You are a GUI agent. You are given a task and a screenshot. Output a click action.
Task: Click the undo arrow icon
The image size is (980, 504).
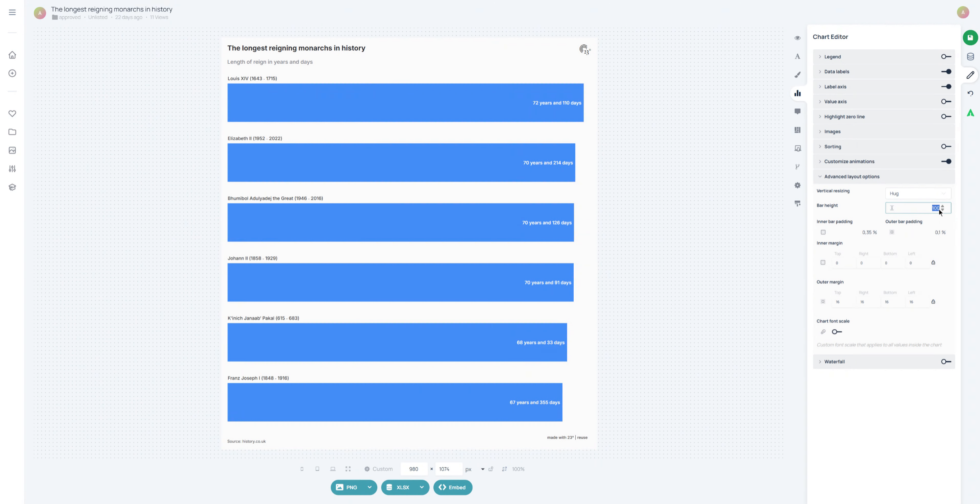[x=970, y=93]
